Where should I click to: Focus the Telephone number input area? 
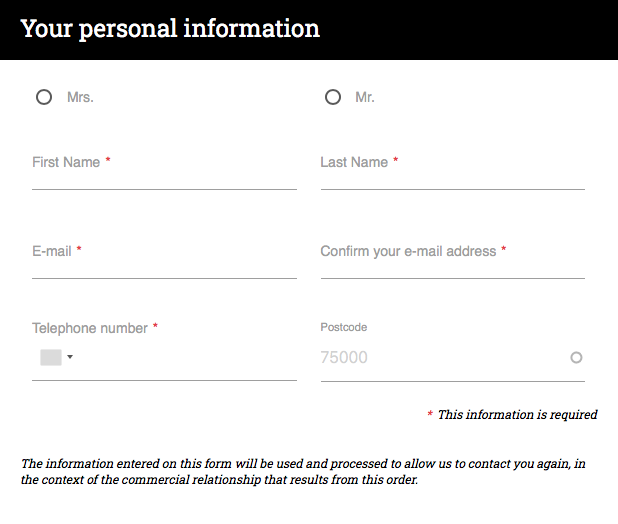[x=185, y=357]
